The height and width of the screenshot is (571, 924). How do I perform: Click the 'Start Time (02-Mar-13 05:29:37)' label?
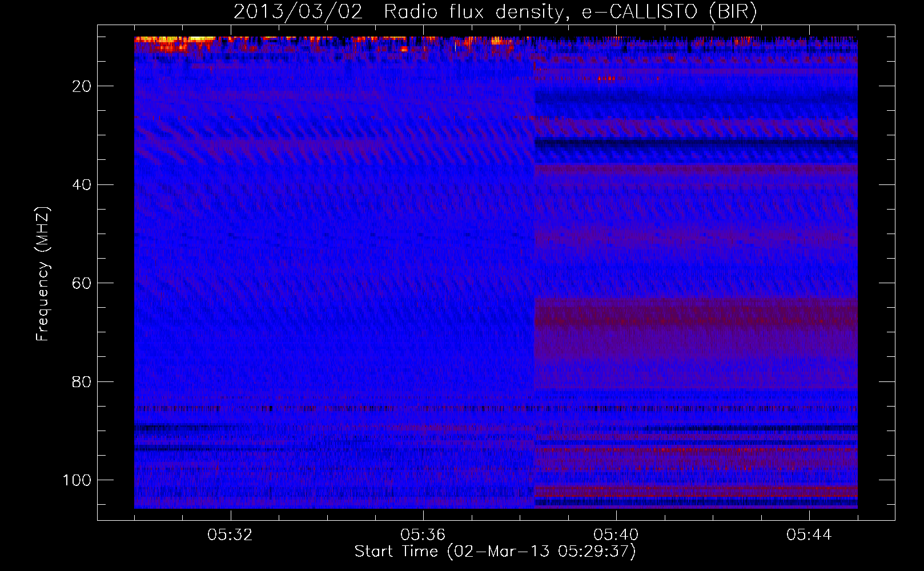click(x=495, y=552)
